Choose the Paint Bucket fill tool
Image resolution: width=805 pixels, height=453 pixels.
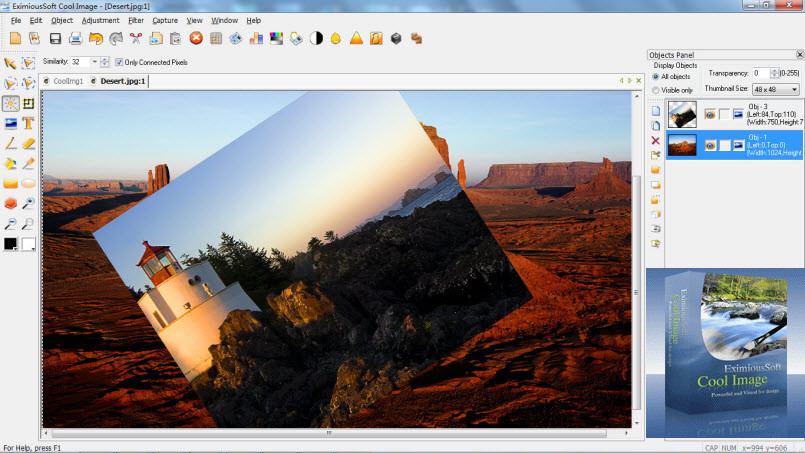pos(11,164)
